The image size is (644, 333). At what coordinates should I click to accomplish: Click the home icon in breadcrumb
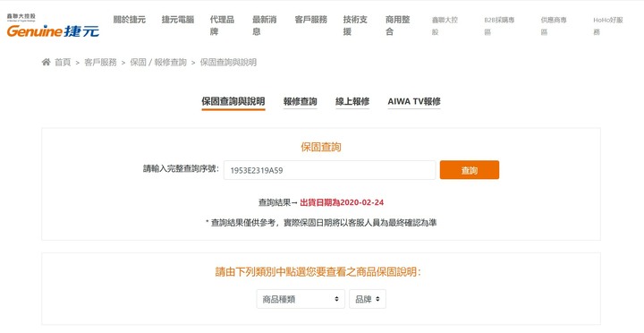46,62
